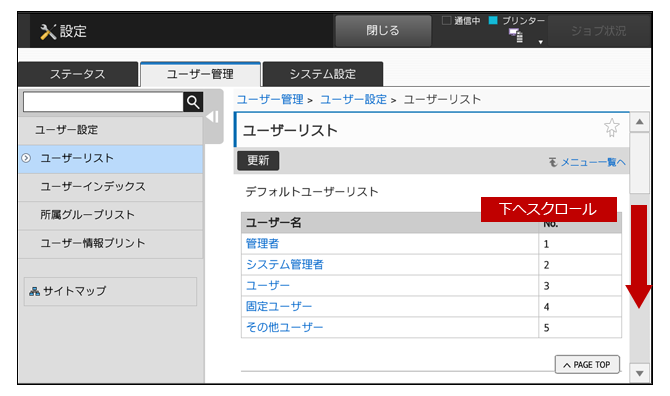Click the number cell 5

tap(580, 328)
